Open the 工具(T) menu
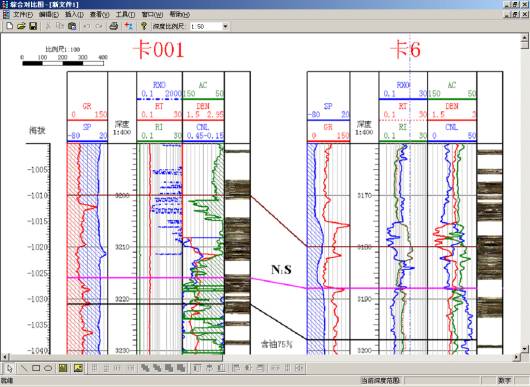Image resolution: width=530 pixels, height=387 pixels. pyautogui.click(x=125, y=15)
